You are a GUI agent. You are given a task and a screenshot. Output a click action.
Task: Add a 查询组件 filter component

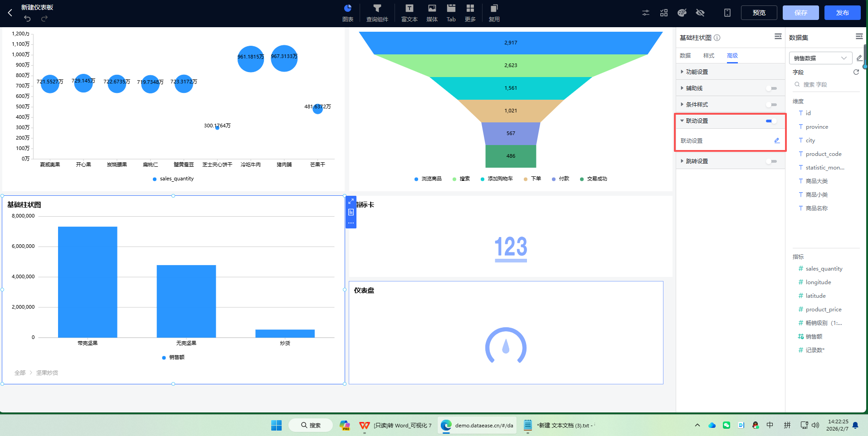[377, 13]
